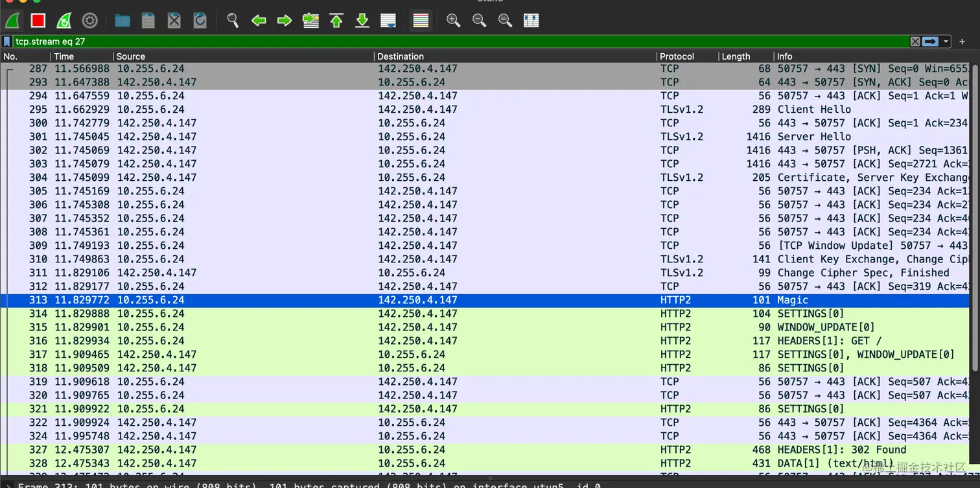The width and height of the screenshot is (980, 488).
Task: Sort by the Source column header
Action: [244, 56]
